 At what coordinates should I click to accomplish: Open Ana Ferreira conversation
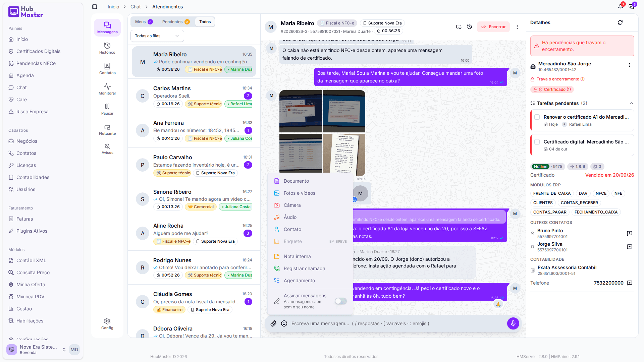pos(194,130)
